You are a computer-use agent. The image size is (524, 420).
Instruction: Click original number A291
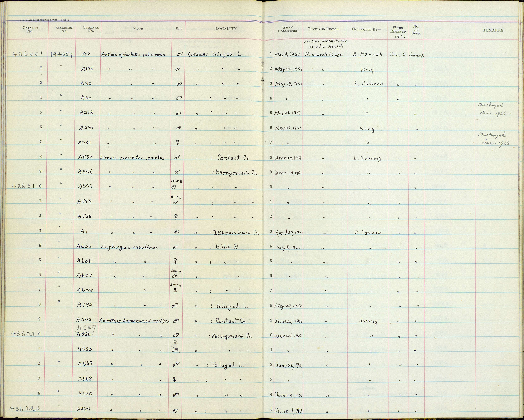(x=84, y=143)
